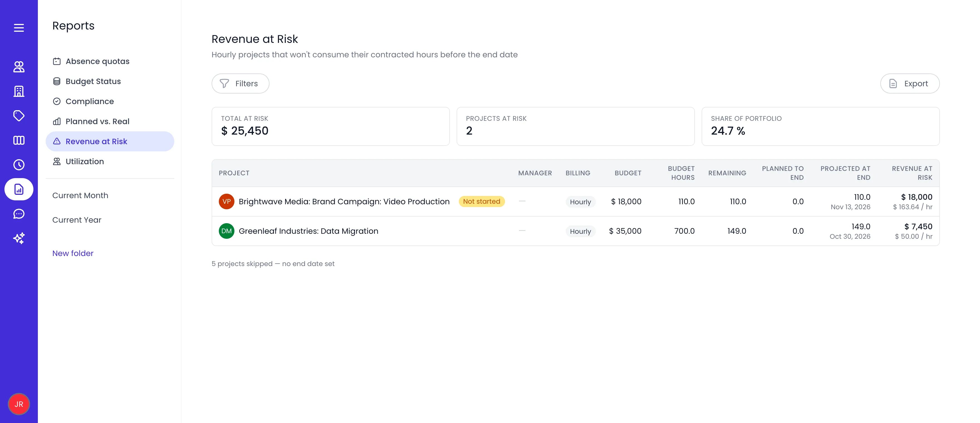Image resolution: width=980 pixels, height=423 pixels.
Task: Select Revenue at Risk report
Action: pyautogui.click(x=110, y=141)
